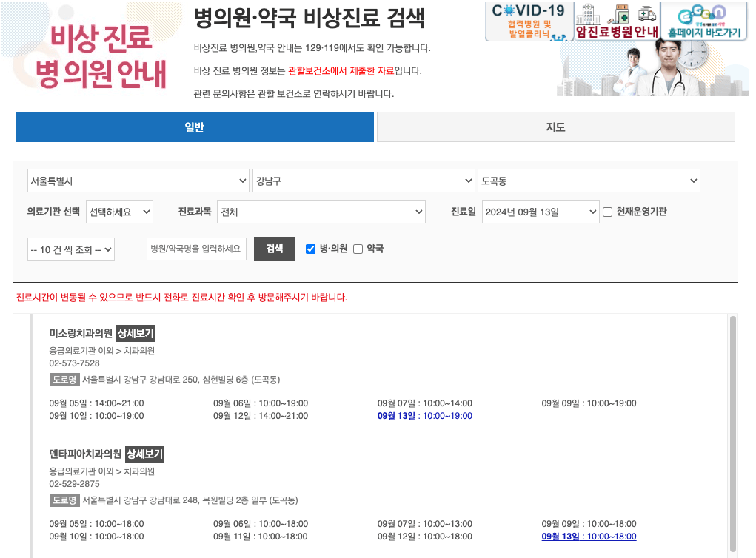Screen dimensions: 756x558
Task: Uncheck the 병·의원 checkbox
Action: coord(311,249)
